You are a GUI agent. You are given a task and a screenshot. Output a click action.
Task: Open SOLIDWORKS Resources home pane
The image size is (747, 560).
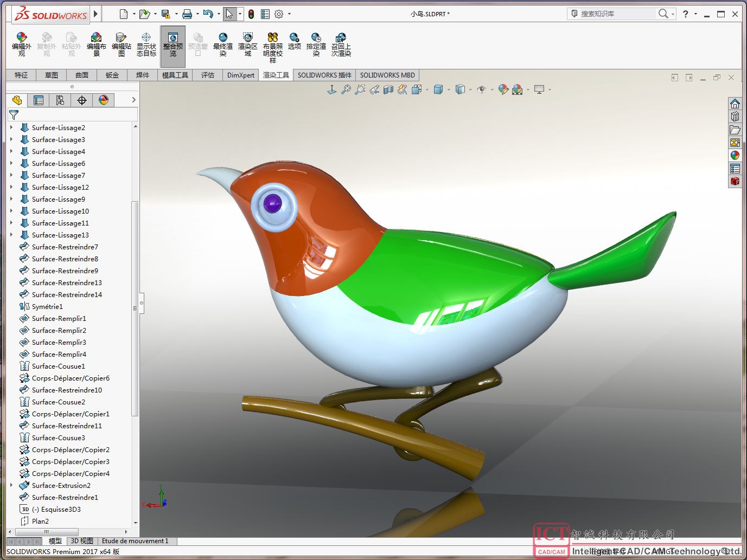[735, 104]
